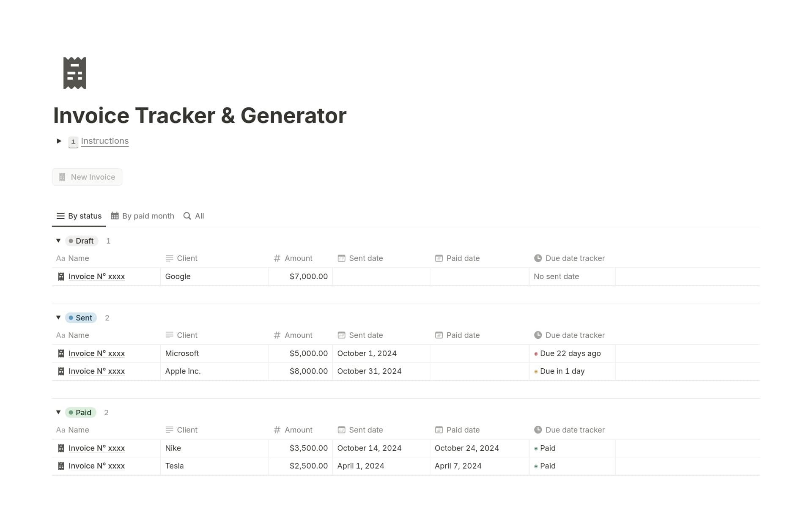
Task: Click the large receipt page icon
Action: pos(74,73)
